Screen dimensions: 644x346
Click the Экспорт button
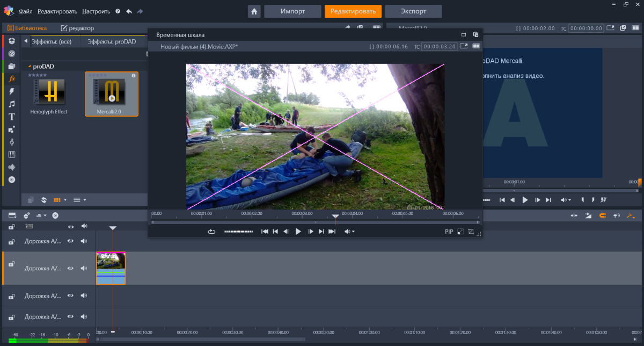[x=413, y=11]
